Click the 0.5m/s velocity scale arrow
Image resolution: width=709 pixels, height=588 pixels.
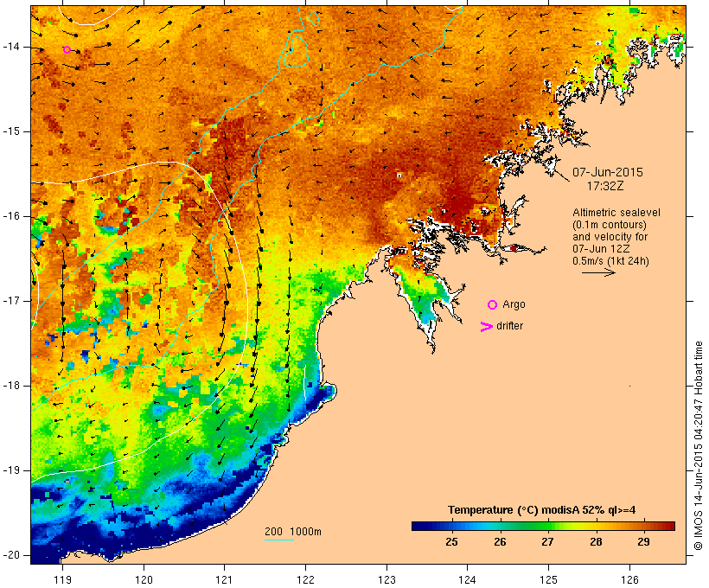coord(598,272)
